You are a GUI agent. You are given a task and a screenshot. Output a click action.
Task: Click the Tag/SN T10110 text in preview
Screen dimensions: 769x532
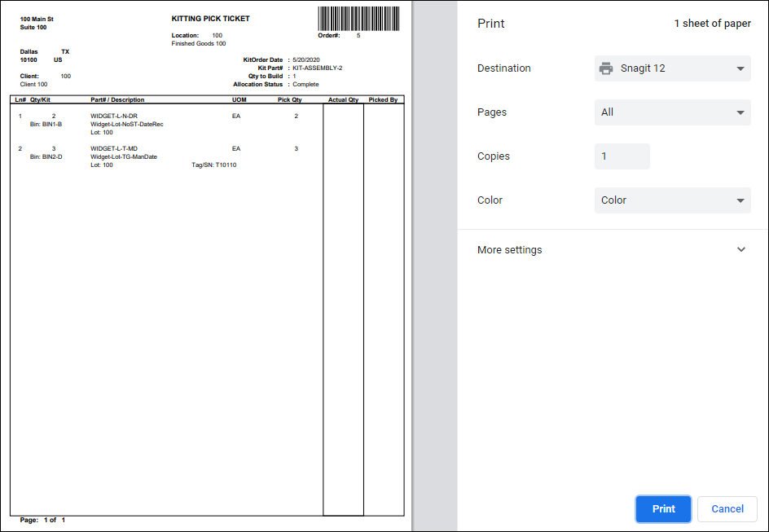pos(213,165)
